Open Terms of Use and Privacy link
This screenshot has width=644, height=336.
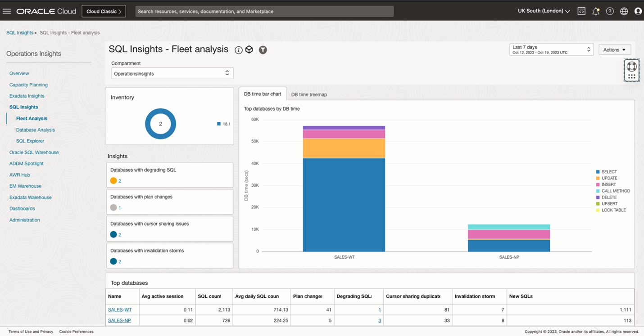tap(31, 332)
